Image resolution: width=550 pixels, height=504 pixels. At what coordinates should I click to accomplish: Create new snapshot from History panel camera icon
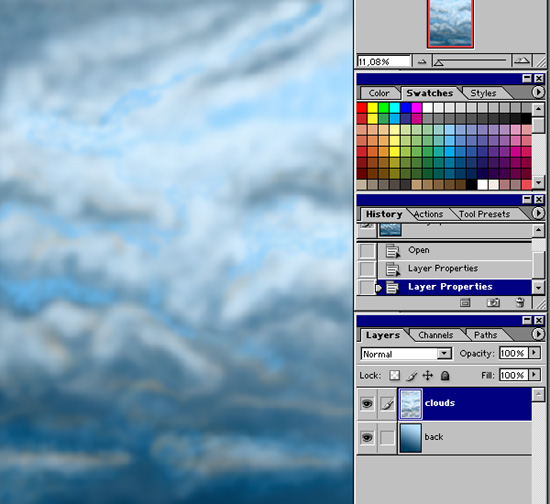[493, 302]
